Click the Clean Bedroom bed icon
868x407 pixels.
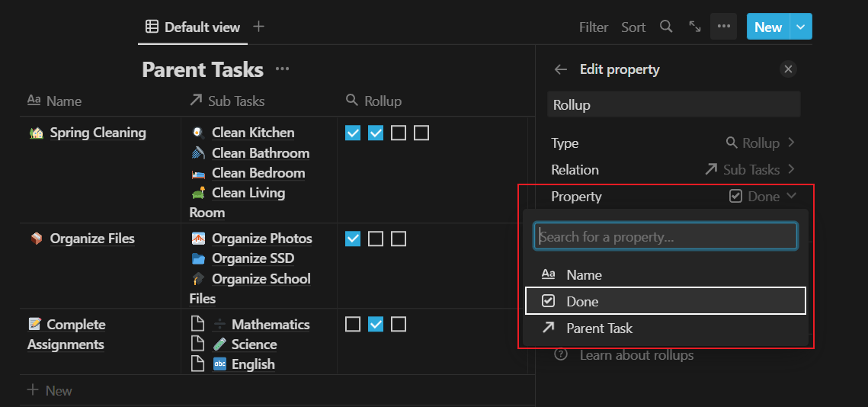coord(198,173)
